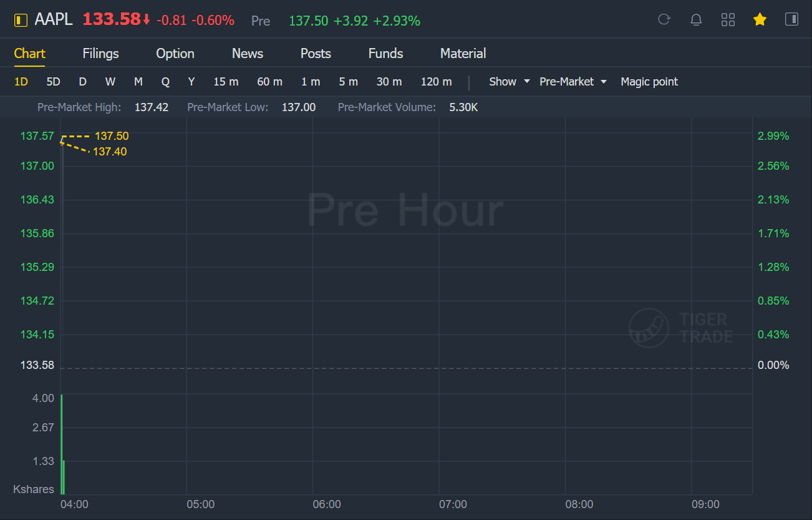Select the yearly Y timeframe
812x520 pixels.
tap(191, 82)
